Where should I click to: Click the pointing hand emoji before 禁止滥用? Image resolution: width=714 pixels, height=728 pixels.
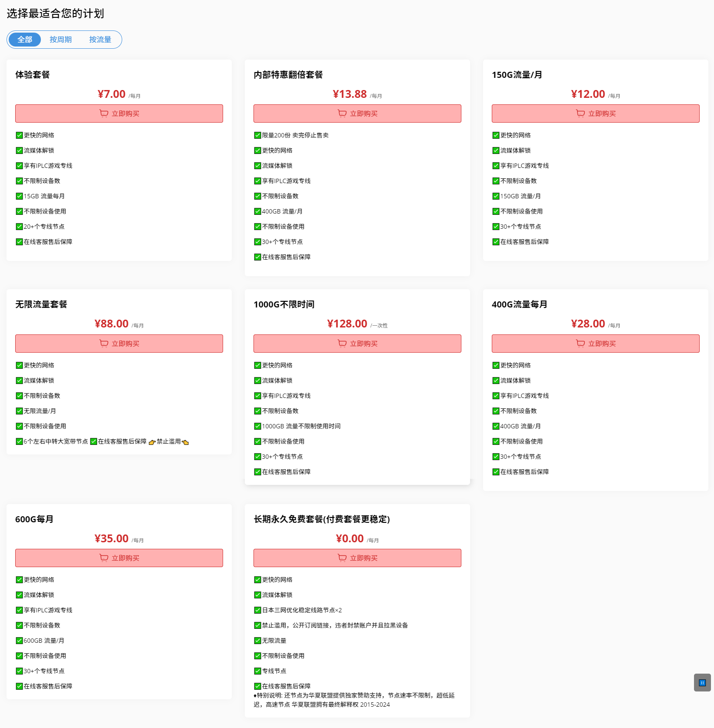pyautogui.click(x=152, y=442)
